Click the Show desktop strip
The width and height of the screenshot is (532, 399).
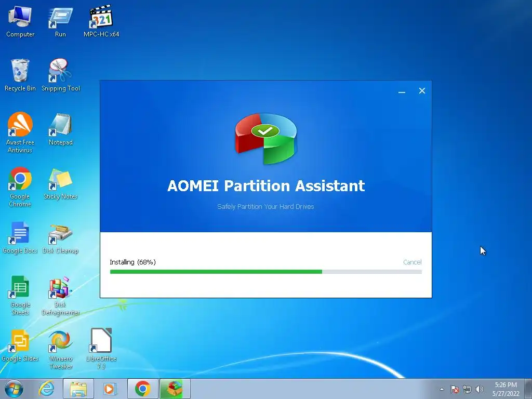(x=528, y=389)
